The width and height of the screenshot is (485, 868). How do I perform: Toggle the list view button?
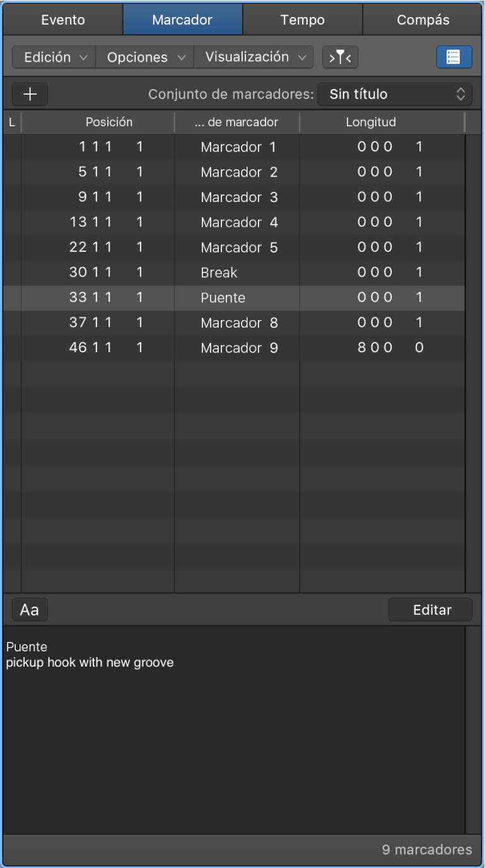453,57
